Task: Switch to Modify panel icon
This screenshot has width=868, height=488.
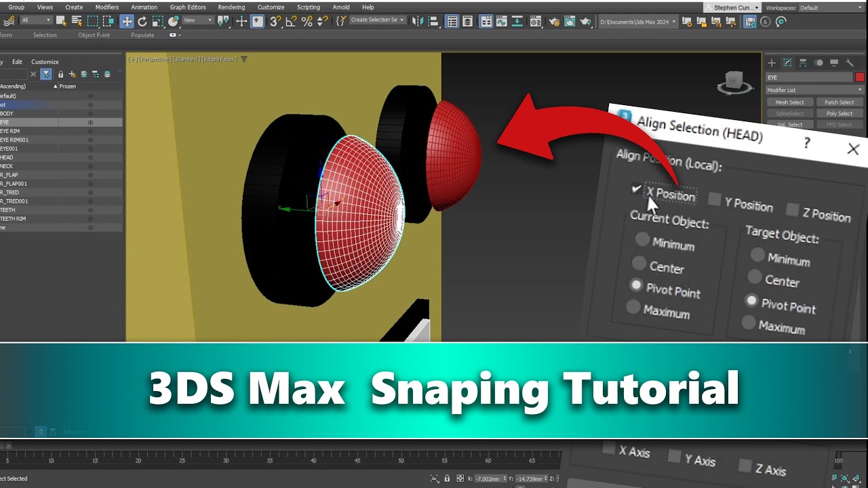Action: pos(787,62)
